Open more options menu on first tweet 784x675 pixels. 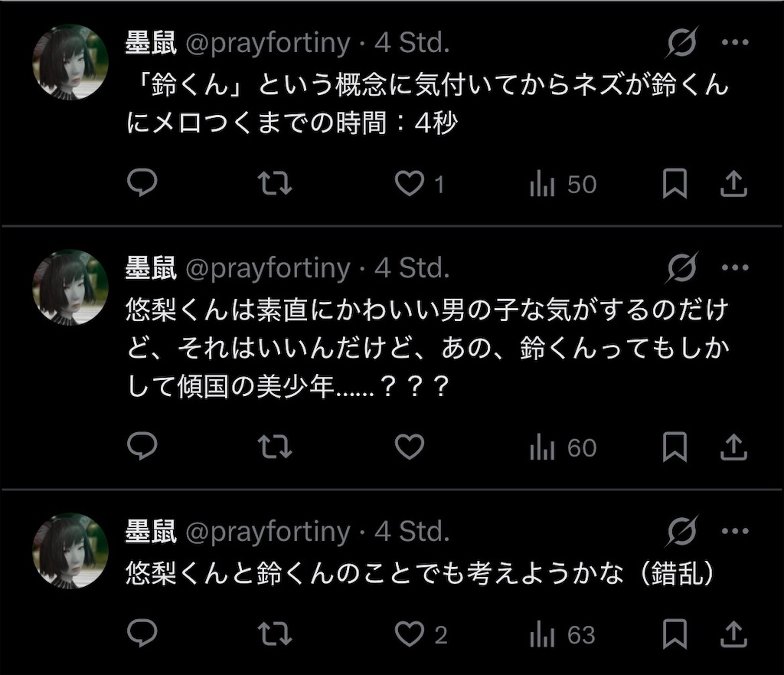click(x=735, y=43)
